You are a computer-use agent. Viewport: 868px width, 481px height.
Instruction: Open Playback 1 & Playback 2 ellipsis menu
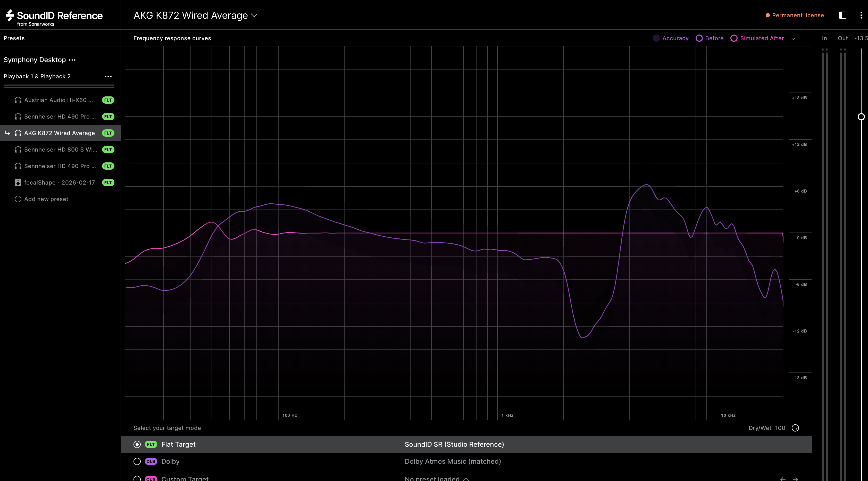108,77
